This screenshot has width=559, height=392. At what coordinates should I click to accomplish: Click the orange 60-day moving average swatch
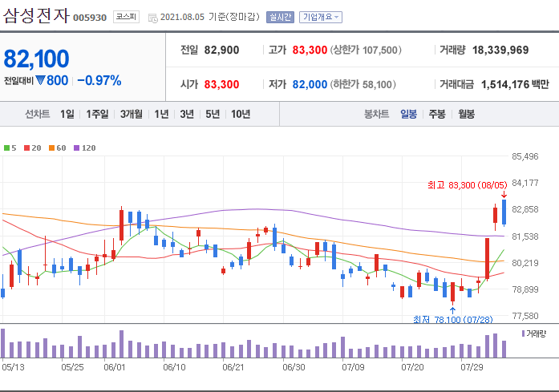coord(51,148)
